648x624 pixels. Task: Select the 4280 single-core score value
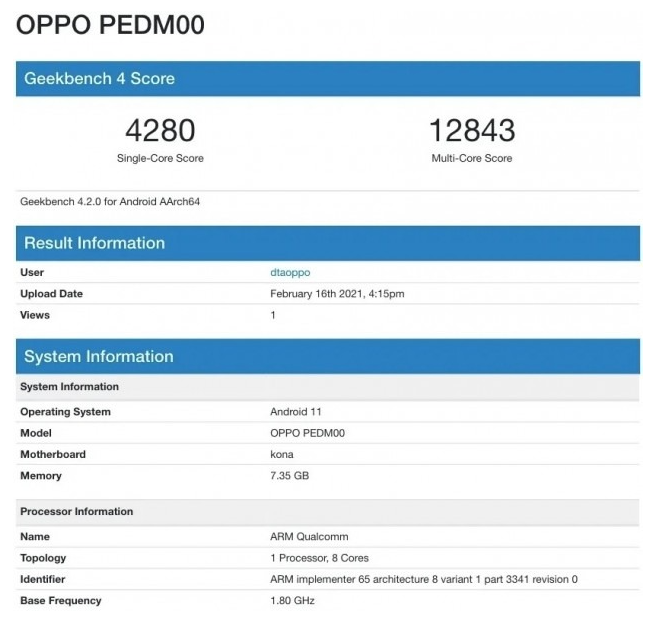pos(160,130)
